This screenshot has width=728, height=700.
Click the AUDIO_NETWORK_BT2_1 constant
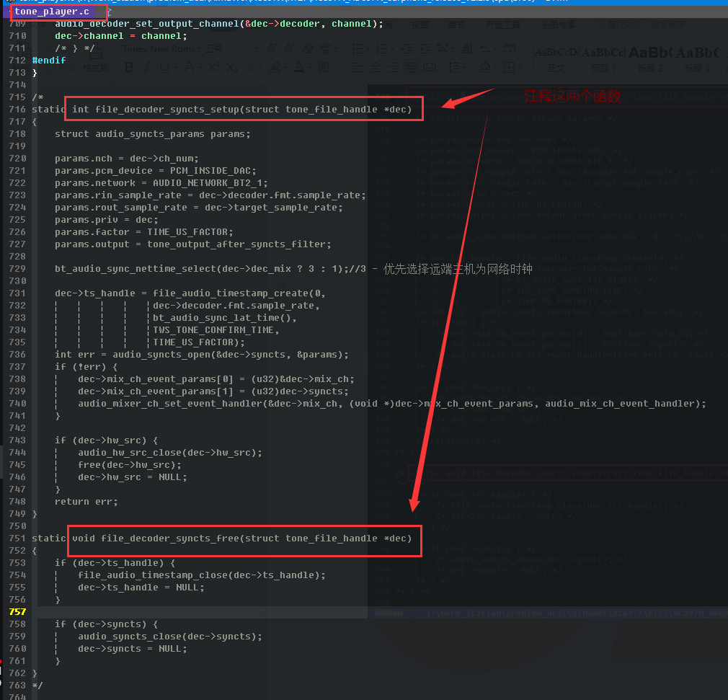point(208,183)
